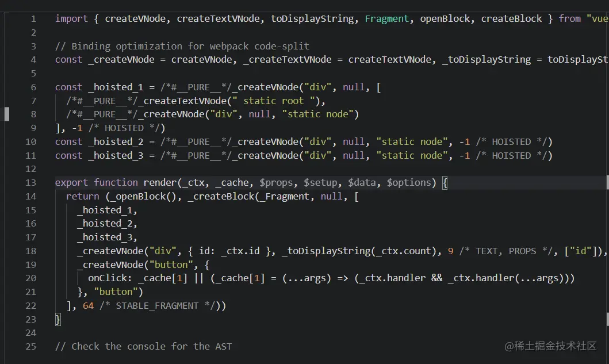Click _ctx.id on line 18
Image resolution: width=609 pixels, height=364 pixels.
[240, 251]
